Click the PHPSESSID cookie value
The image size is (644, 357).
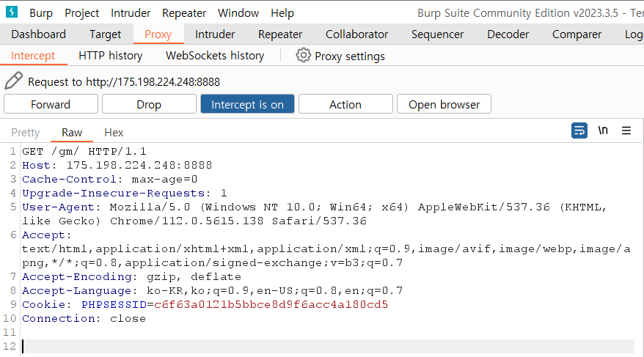[x=271, y=304]
